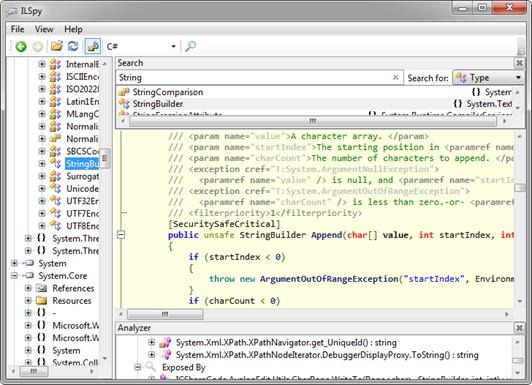Select the MLangC tree item
The height and width of the screenshot is (385, 532).
click(82, 114)
